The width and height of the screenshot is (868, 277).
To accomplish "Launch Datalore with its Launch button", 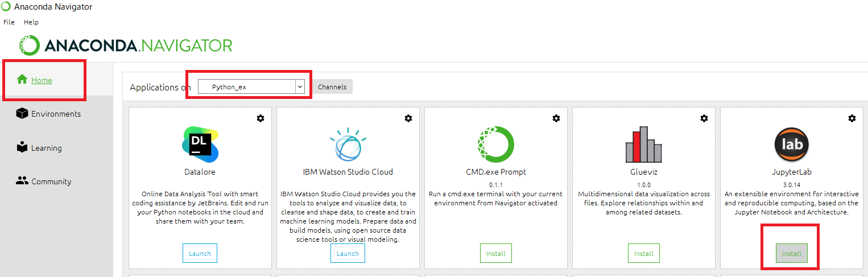I will pos(200,253).
